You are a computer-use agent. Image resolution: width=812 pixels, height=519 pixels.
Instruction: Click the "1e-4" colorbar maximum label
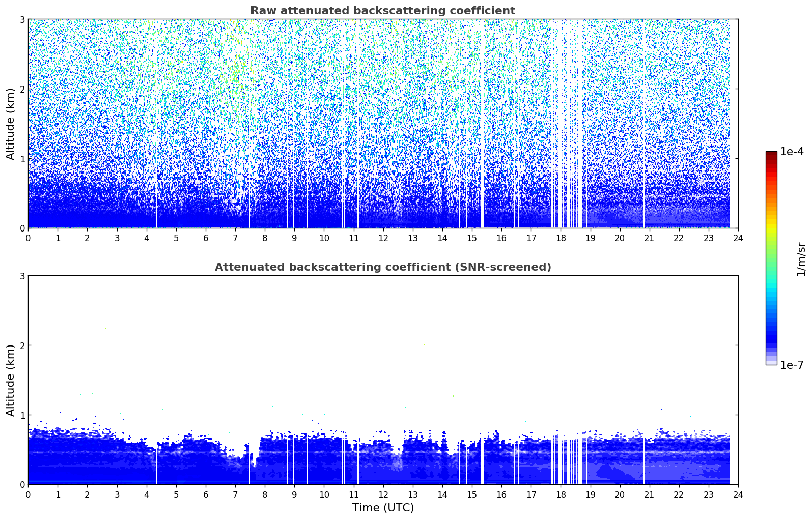pos(792,152)
